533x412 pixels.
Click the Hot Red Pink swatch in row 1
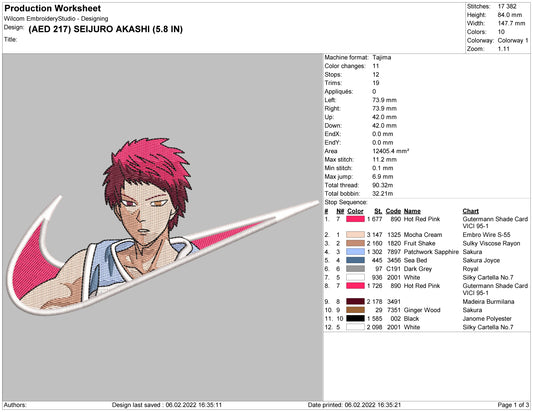(x=355, y=219)
